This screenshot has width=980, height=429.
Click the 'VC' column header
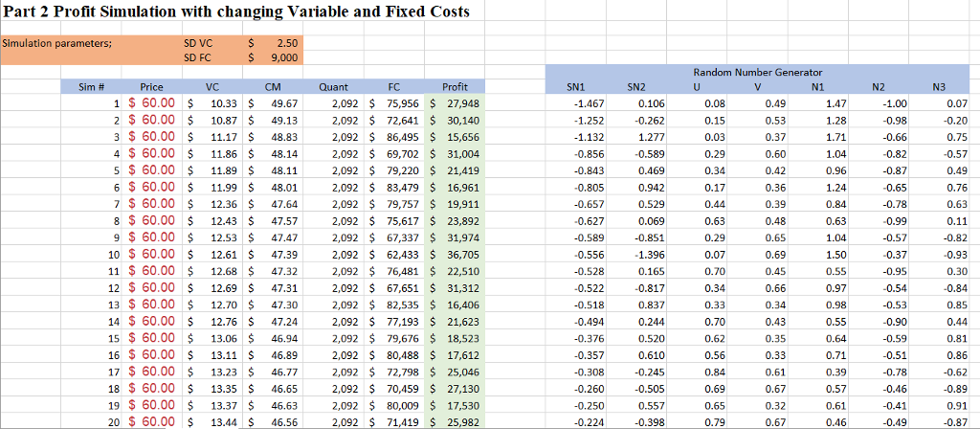(x=212, y=87)
